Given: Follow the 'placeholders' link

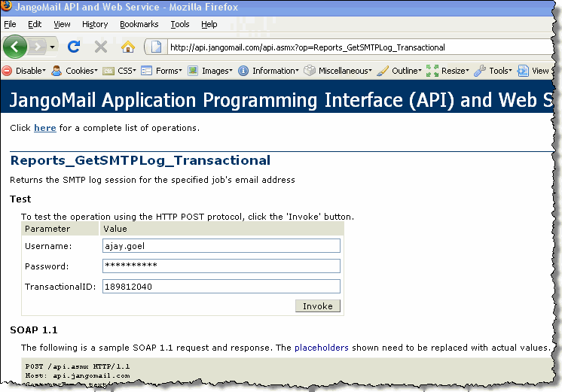Looking at the screenshot, I should point(321,348).
